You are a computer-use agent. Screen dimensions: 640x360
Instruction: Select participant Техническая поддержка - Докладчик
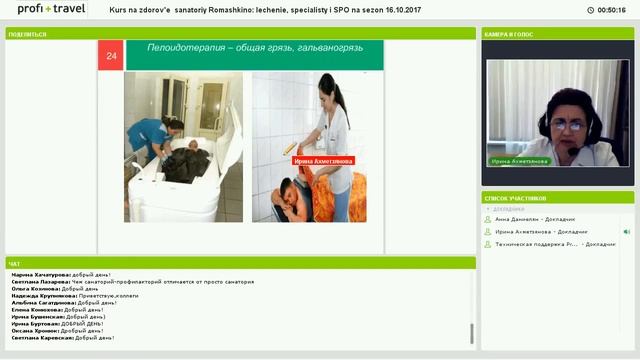555,244
